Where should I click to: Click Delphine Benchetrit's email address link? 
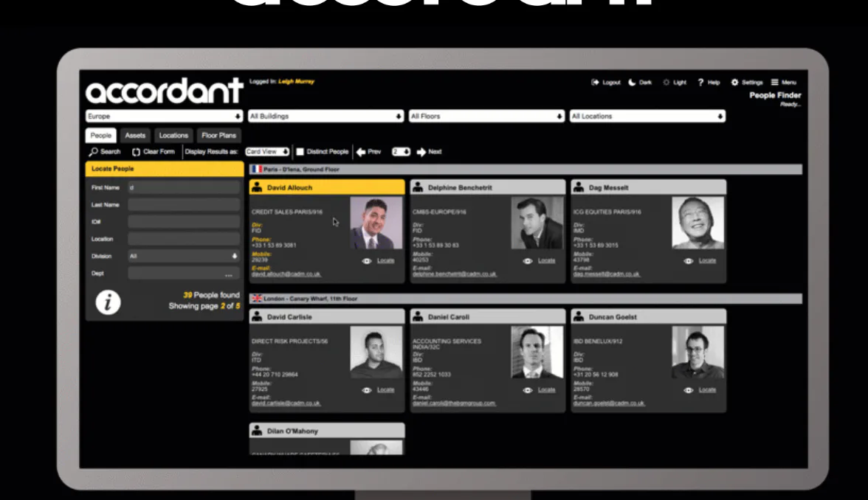point(455,274)
